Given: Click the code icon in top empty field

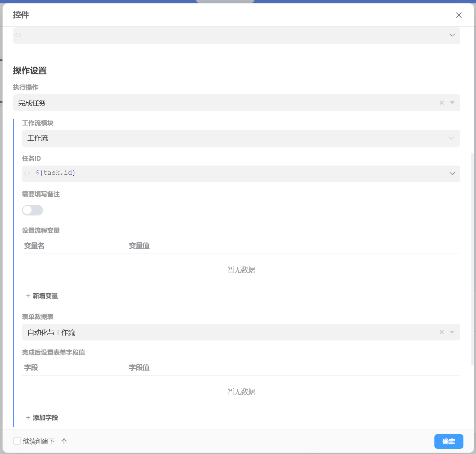Looking at the screenshot, I should (18, 35).
